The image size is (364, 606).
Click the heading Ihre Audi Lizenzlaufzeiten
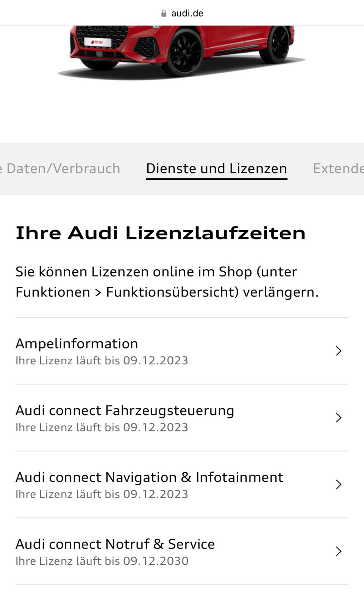[160, 233]
